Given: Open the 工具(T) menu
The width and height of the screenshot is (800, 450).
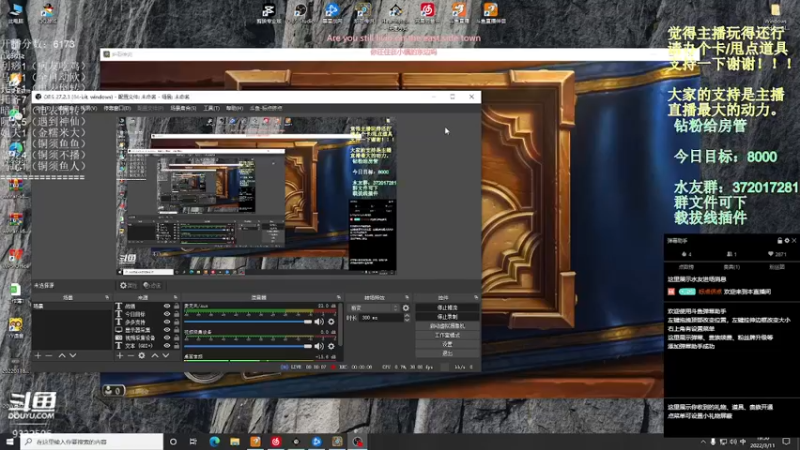Looking at the screenshot, I should tap(211, 108).
